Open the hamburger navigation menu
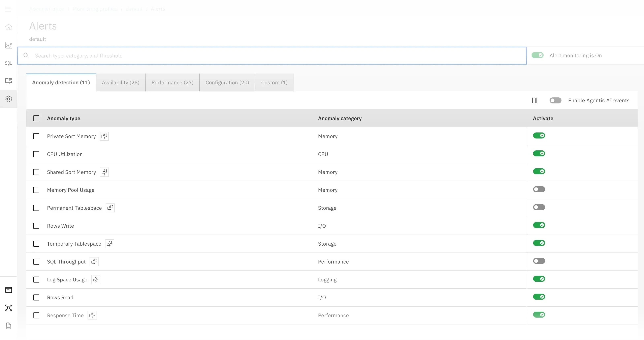The height and width of the screenshot is (340, 644). click(8, 9)
